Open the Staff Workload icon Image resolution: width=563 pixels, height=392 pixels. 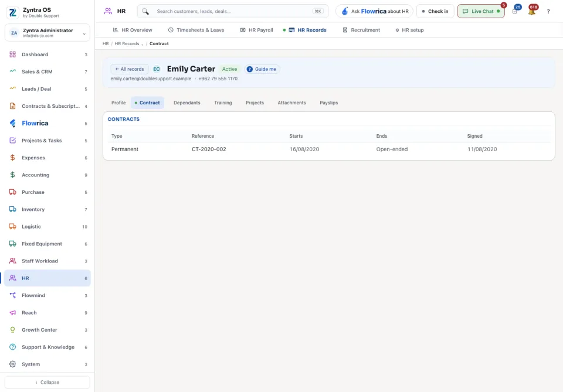(x=12, y=261)
